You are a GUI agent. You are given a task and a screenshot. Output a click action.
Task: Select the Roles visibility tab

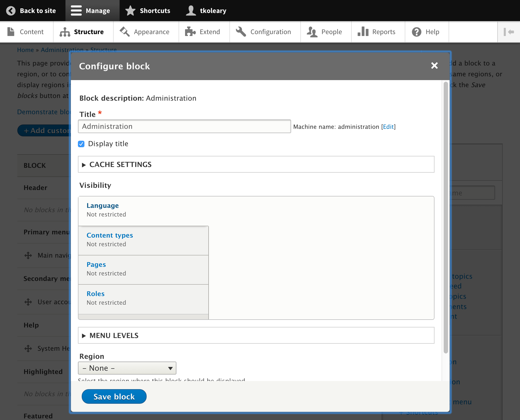pyautogui.click(x=143, y=299)
